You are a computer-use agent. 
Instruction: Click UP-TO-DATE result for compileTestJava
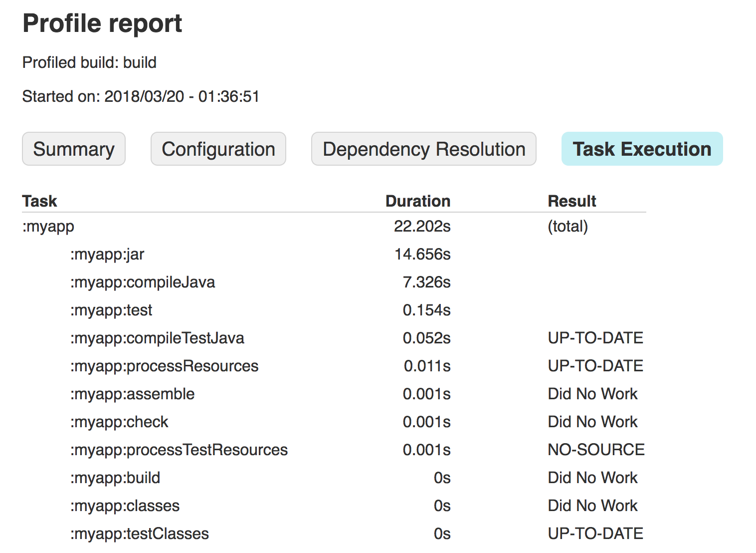596,338
